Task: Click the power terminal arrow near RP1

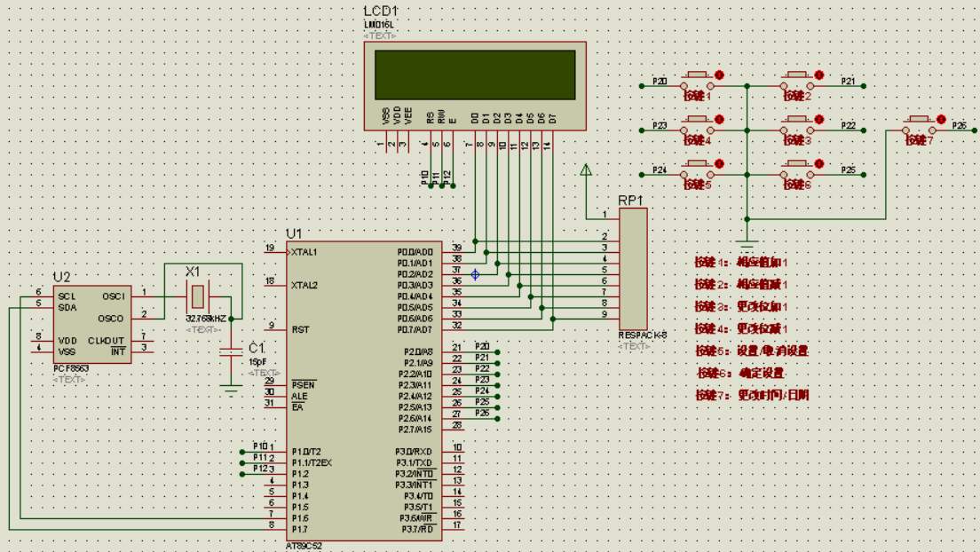Action: (x=586, y=170)
